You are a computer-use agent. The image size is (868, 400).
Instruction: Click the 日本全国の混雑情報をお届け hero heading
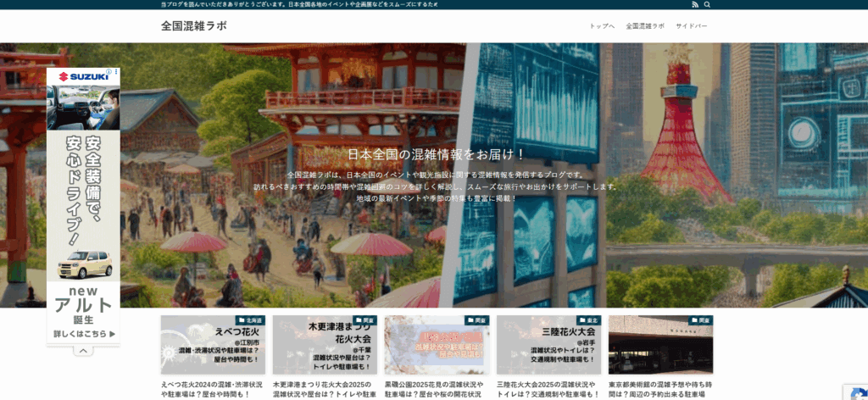[x=437, y=154]
